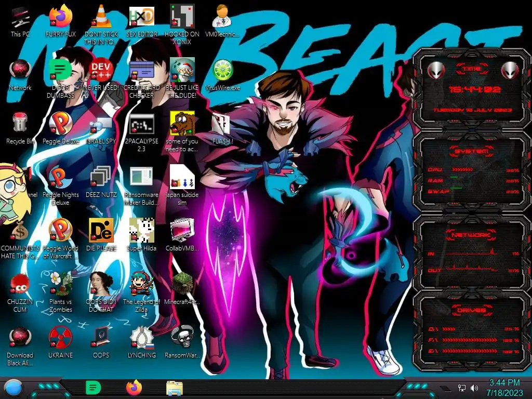
Task: Open Firefox from the taskbar
Action: [134, 388]
